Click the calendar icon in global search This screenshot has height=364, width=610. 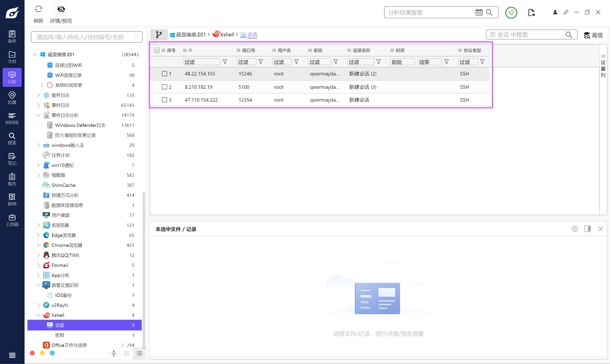tap(479, 12)
